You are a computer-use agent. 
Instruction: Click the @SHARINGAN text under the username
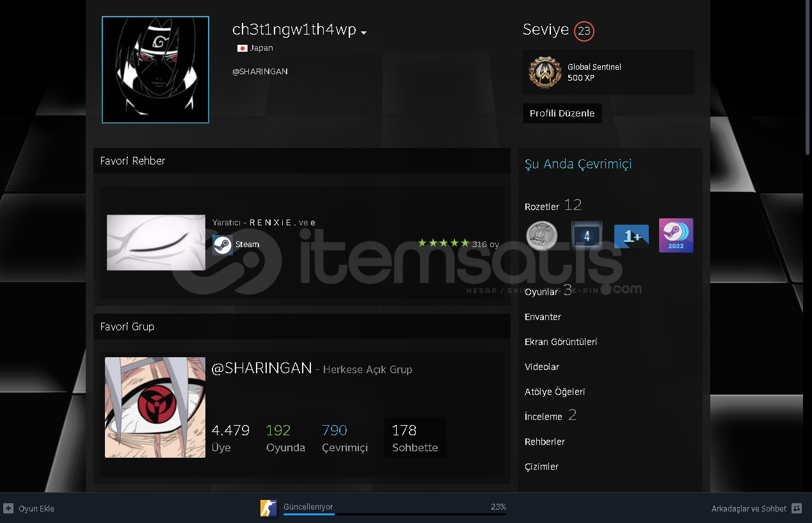tap(260, 72)
